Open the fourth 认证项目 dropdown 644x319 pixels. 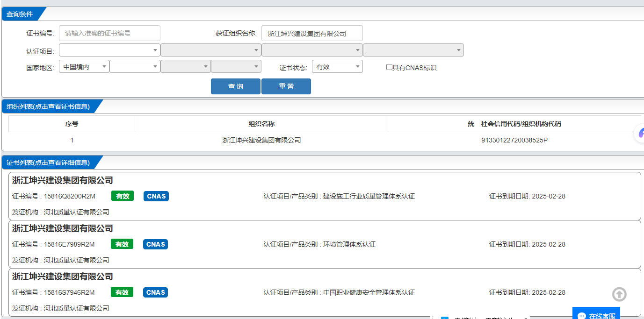(x=413, y=50)
